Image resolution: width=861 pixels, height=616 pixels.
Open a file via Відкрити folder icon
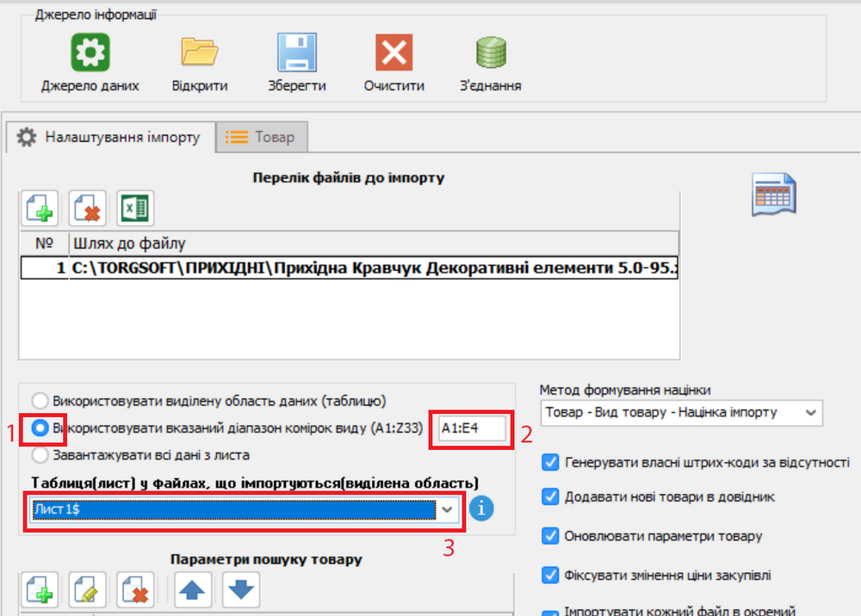pos(200,54)
